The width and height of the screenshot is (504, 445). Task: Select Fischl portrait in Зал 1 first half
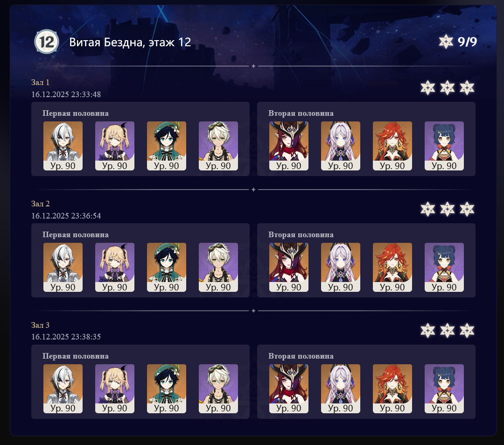115,146
